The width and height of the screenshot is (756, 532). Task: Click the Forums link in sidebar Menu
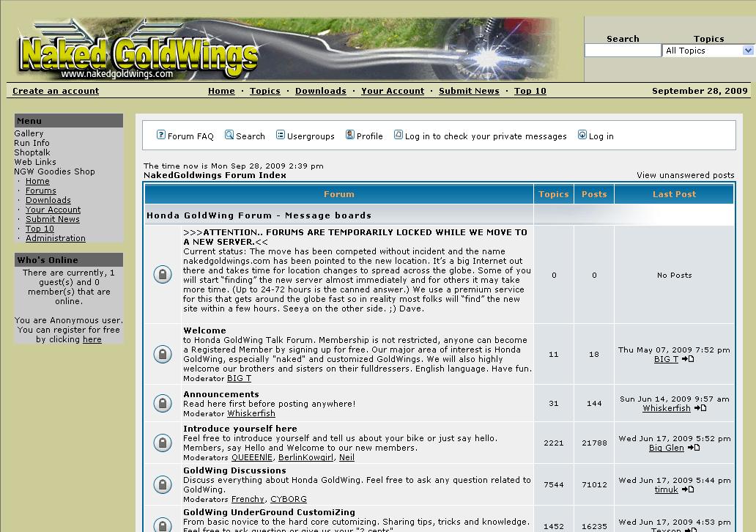coord(41,191)
